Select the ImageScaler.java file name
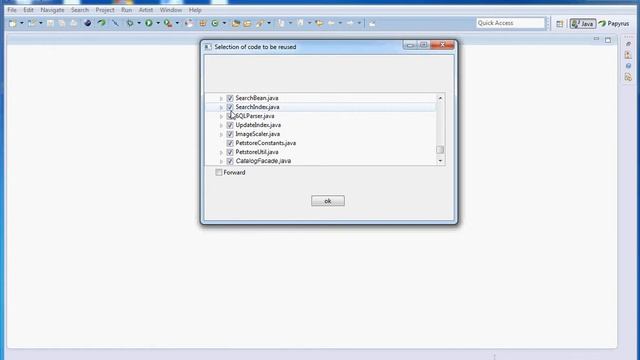The image size is (640, 360). coord(258,134)
